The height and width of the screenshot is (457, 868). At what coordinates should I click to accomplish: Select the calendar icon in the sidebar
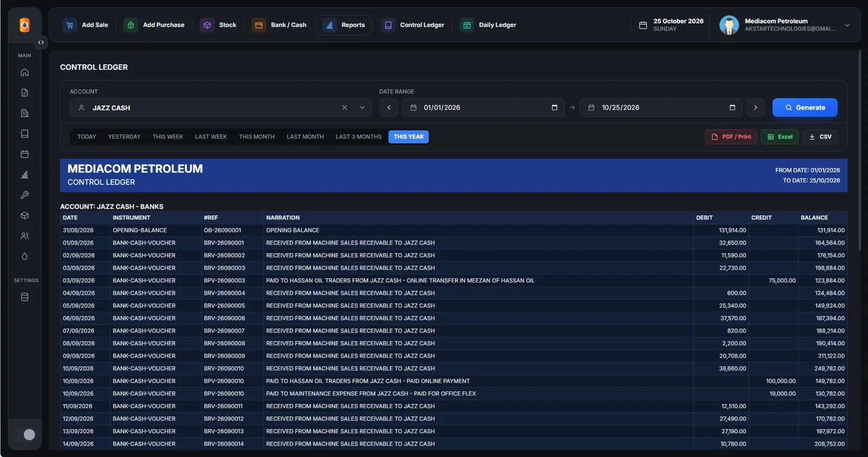point(24,155)
